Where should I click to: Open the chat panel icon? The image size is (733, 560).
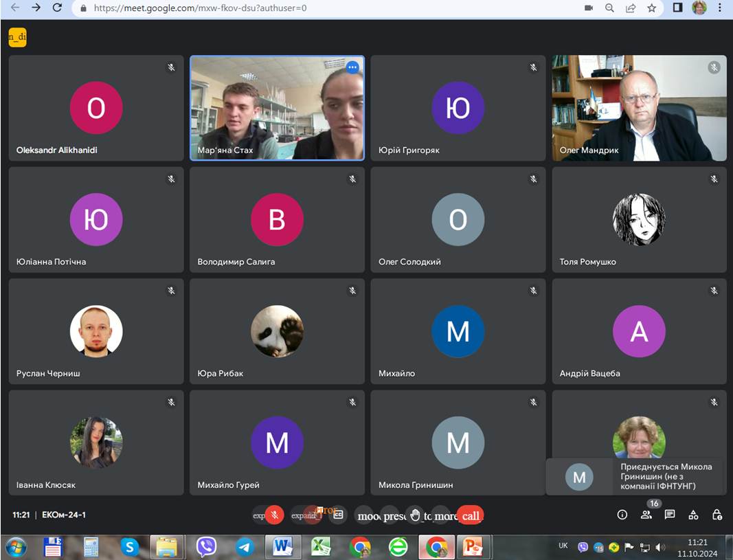(670, 515)
